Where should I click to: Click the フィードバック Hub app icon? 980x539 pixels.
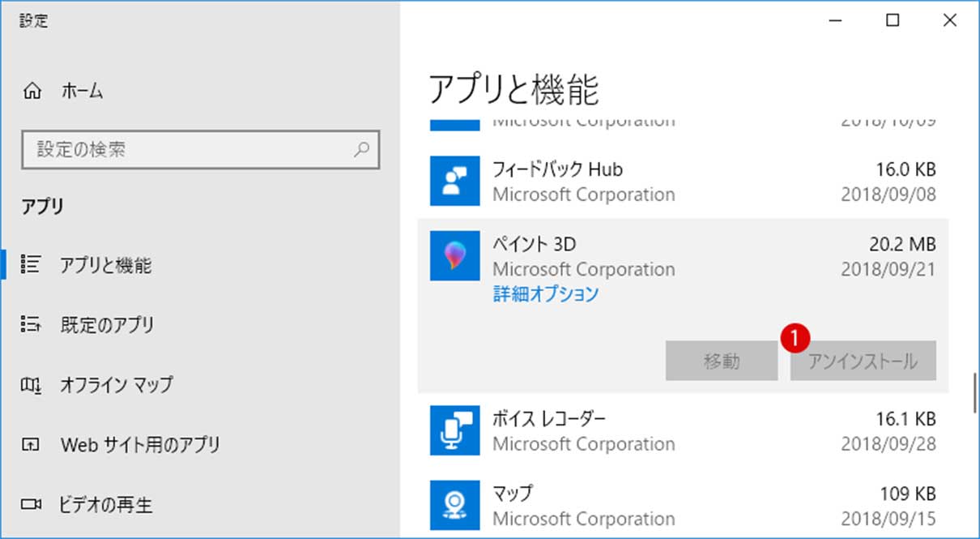pyautogui.click(x=454, y=181)
